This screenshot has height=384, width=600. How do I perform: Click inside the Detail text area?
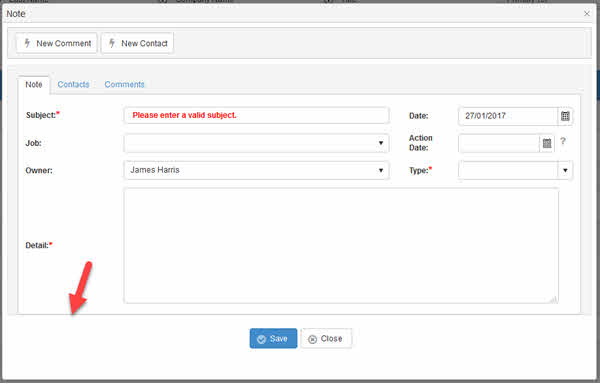pyautogui.click(x=341, y=246)
